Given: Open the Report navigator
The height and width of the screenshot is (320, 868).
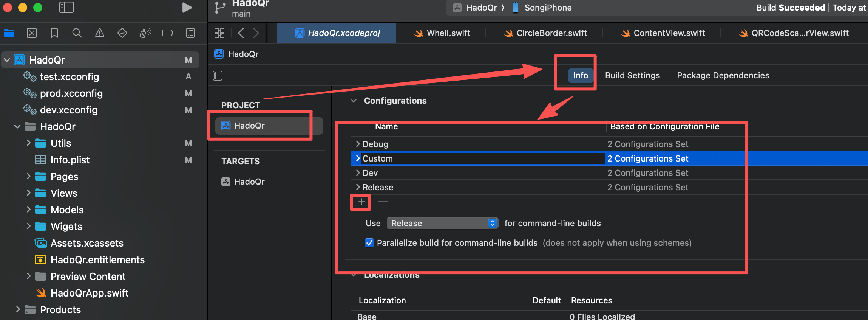Looking at the screenshot, I should pos(190,33).
